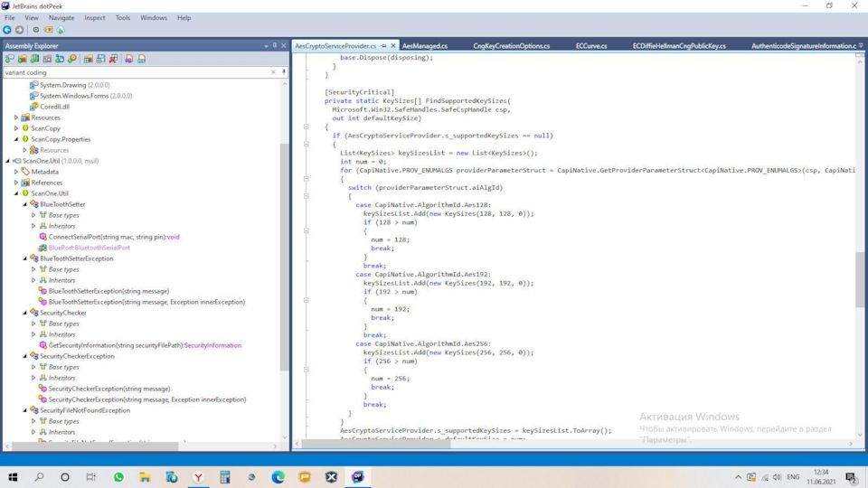The width and height of the screenshot is (868, 488).
Task: Open the Windows Start menu
Action: [x=13, y=477]
